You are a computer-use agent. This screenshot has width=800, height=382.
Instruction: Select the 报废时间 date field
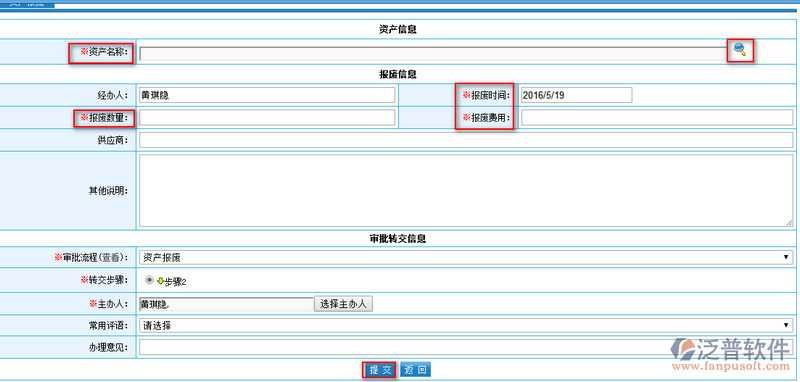577,95
